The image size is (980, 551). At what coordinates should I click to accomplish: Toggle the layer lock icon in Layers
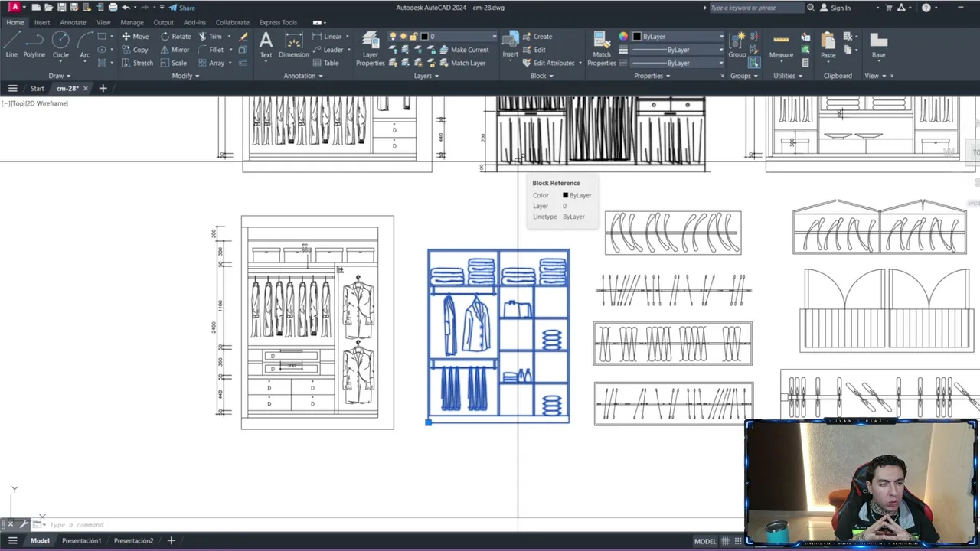pyautogui.click(x=413, y=36)
